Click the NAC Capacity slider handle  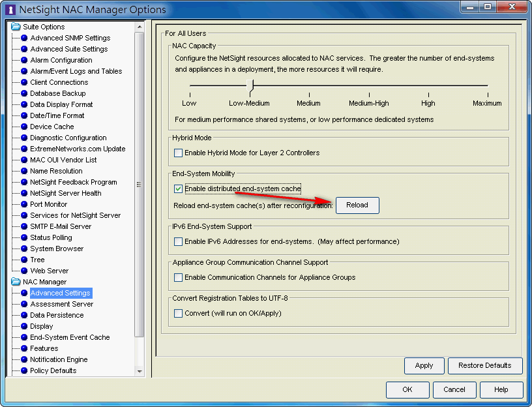(x=250, y=87)
